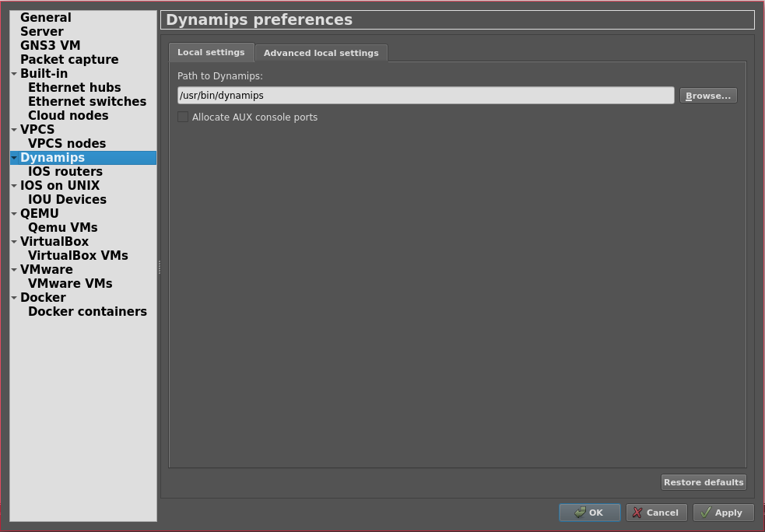Click the sidebar splitter handle
The height and width of the screenshot is (532, 765).
(x=159, y=267)
